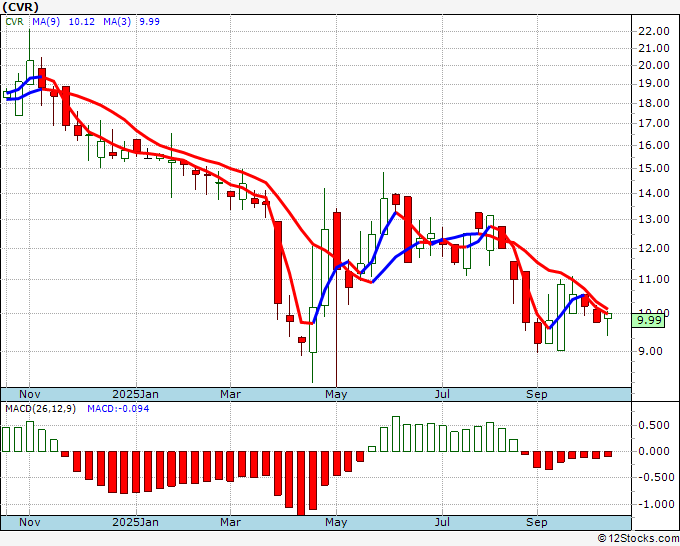The width and height of the screenshot is (680, 546).
Task: Click the 15.00 price axis label
Action: click(x=654, y=168)
